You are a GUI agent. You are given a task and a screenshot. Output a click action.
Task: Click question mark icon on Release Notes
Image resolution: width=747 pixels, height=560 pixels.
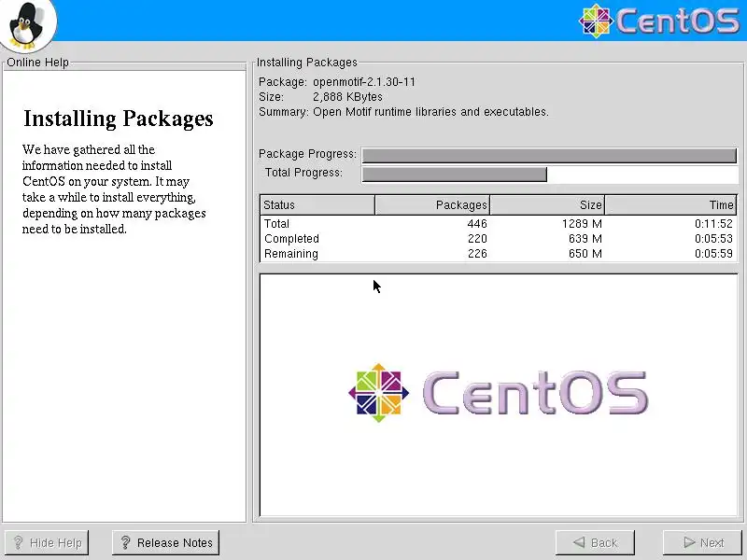click(x=125, y=542)
